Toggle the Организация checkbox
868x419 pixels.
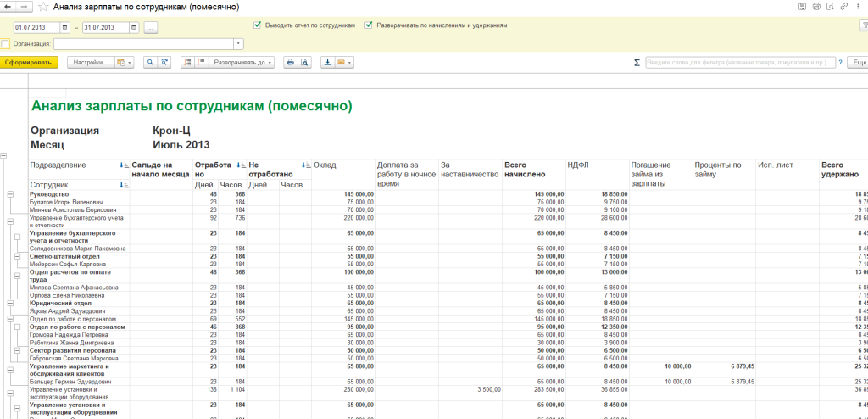(x=6, y=43)
